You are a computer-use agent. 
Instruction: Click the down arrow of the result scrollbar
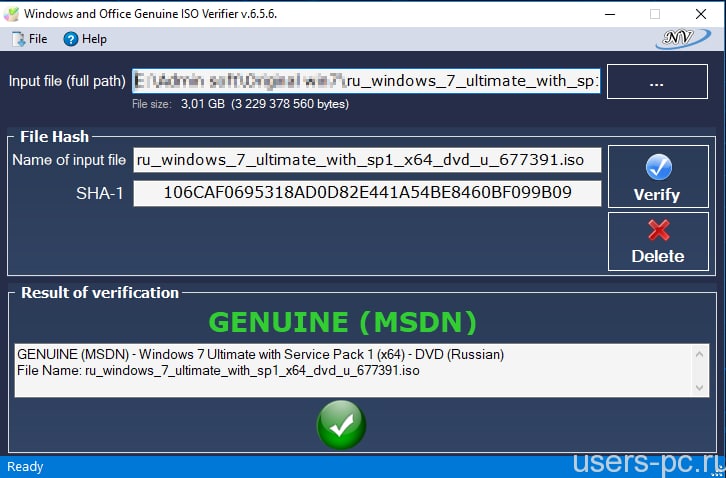pos(700,388)
